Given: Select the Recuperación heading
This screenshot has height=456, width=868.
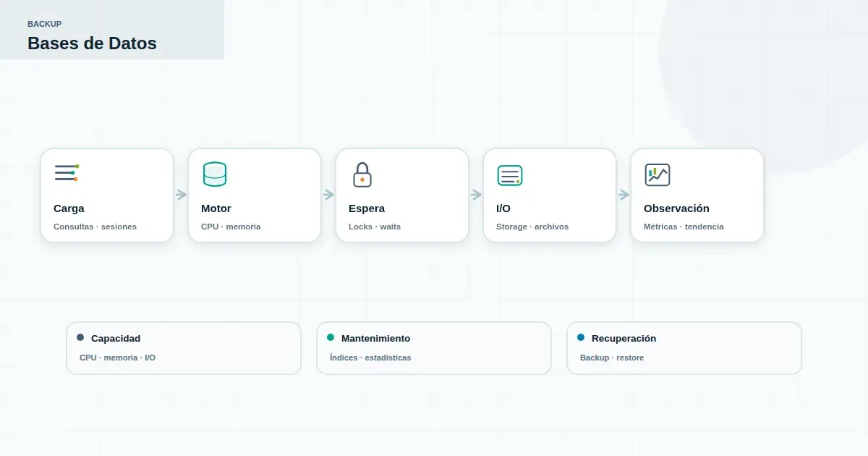Looking at the screenshot, I should click(x=624, y=338).
